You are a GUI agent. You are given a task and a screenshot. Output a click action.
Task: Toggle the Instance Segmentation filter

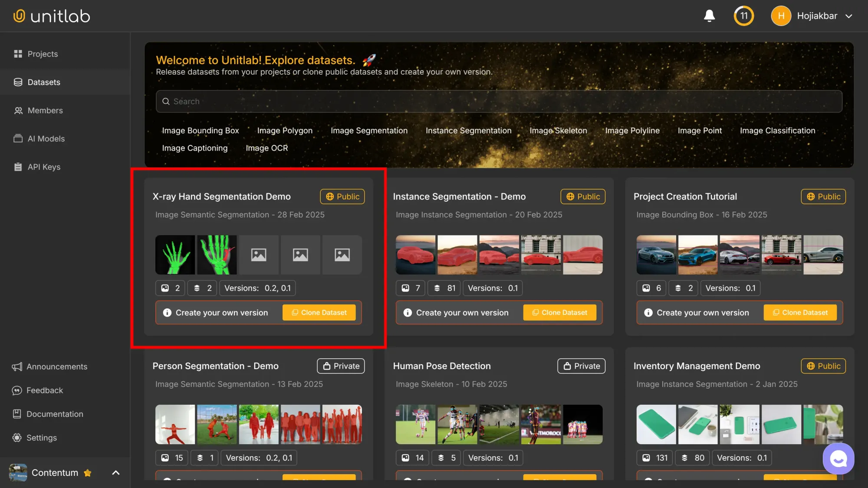click(468, 131)
